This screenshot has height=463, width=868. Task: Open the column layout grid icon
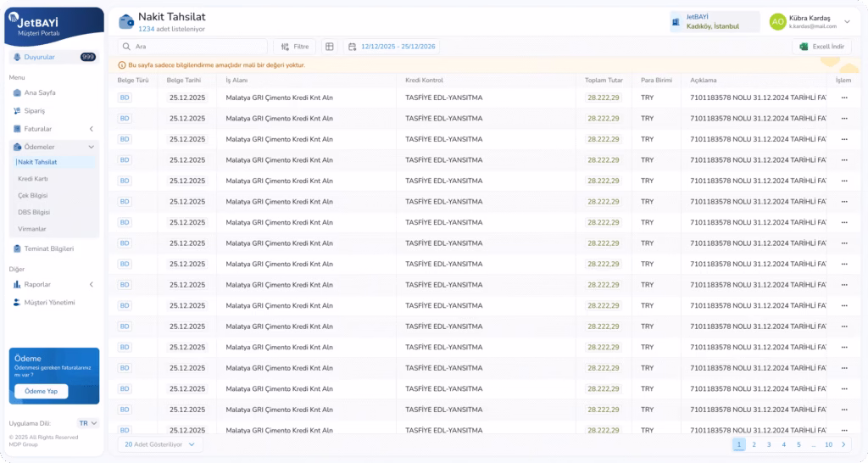[330, 47]
